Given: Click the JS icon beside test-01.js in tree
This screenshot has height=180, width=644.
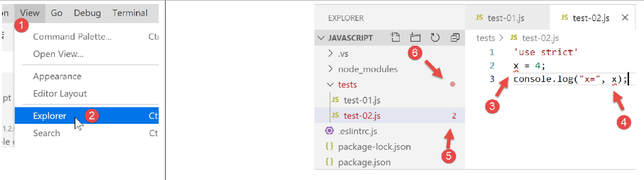Looking at the screenshot, I should click(x=335, y=100).
